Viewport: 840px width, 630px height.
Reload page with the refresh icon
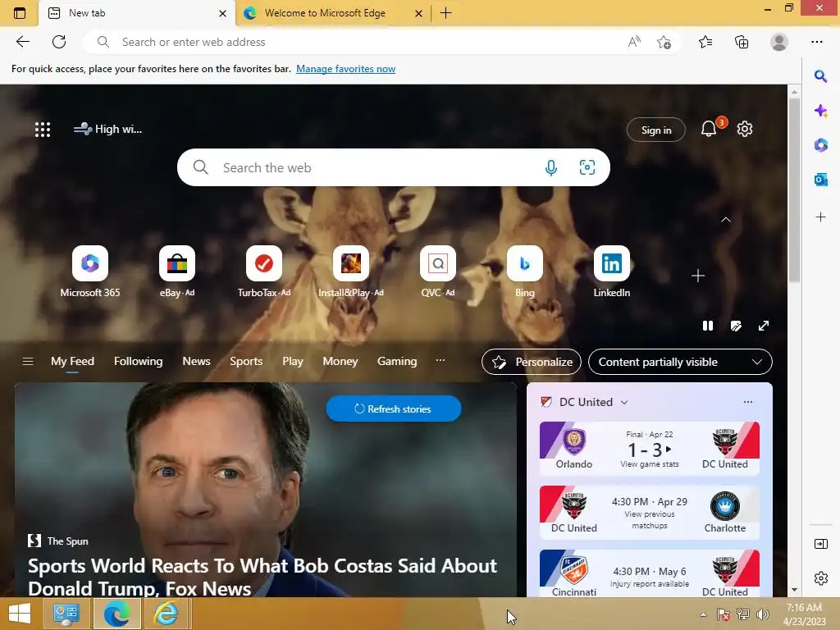[x=59, y=42]
